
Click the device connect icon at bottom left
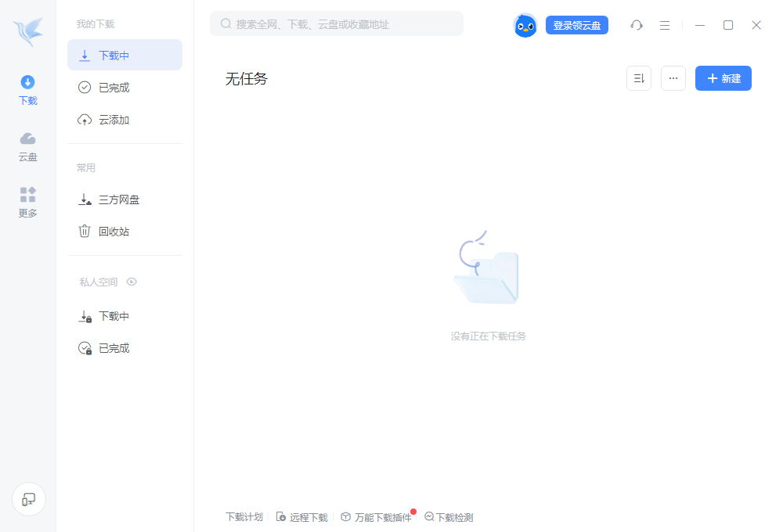click(x=29, y=499)
